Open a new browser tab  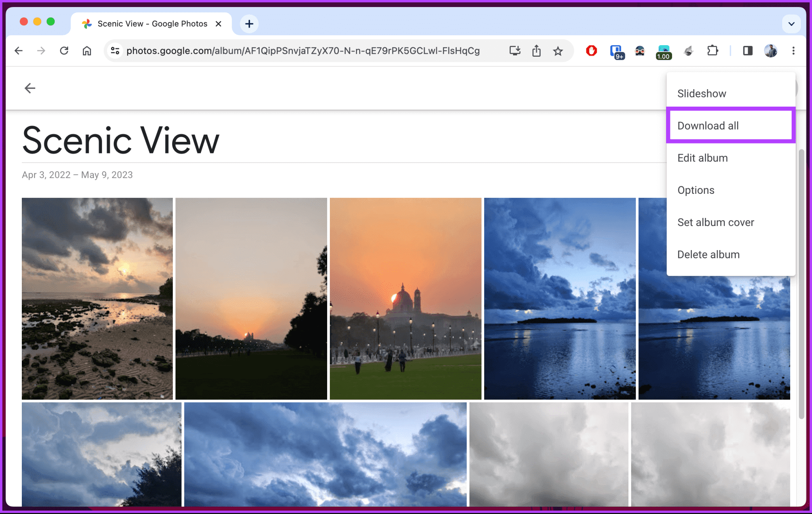[249, 24]
